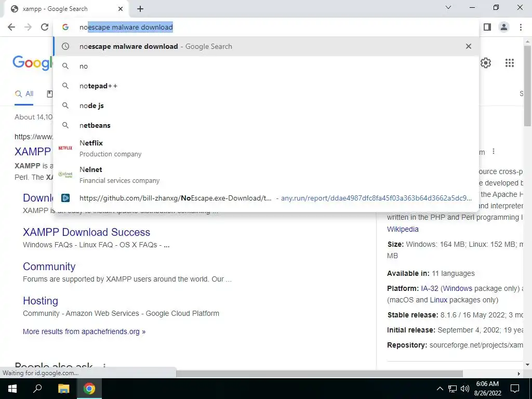Select the All search results tab

point(24,94)
